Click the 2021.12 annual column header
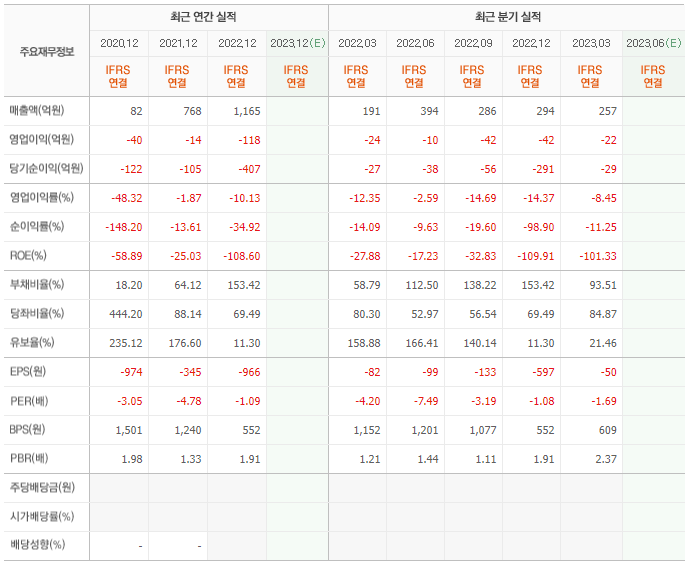The image size is (689, 564). coord(178,43)
